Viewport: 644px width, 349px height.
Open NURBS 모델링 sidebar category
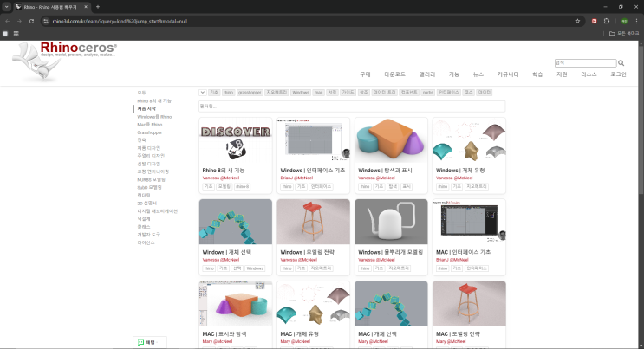point(151,179)
